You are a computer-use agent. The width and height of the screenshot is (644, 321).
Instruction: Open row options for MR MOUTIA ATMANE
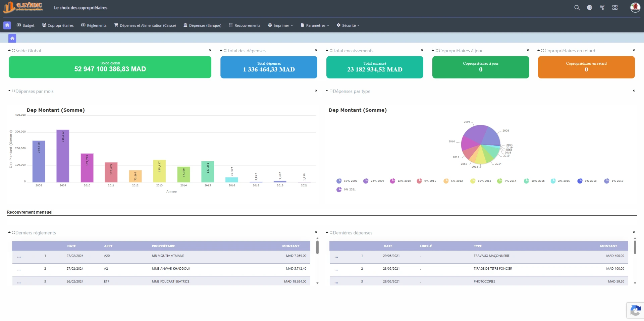(x=19, y=257)
